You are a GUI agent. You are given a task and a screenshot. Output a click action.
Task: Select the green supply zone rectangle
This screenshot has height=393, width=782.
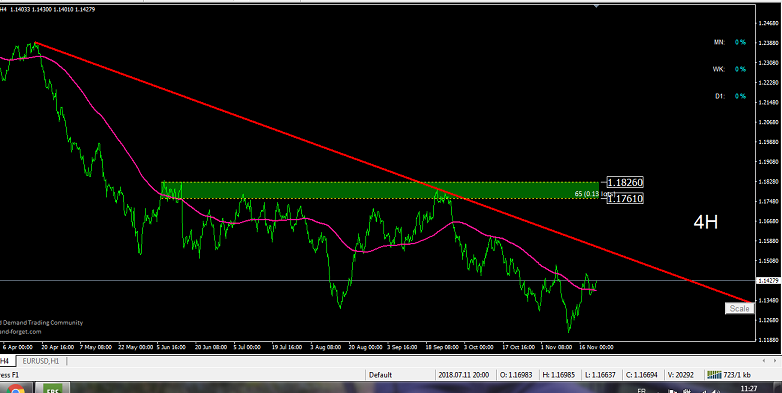point(379,191)
